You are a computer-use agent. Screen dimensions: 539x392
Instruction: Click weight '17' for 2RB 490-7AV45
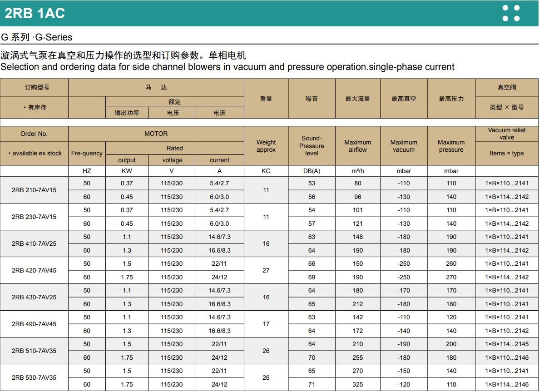266,324
